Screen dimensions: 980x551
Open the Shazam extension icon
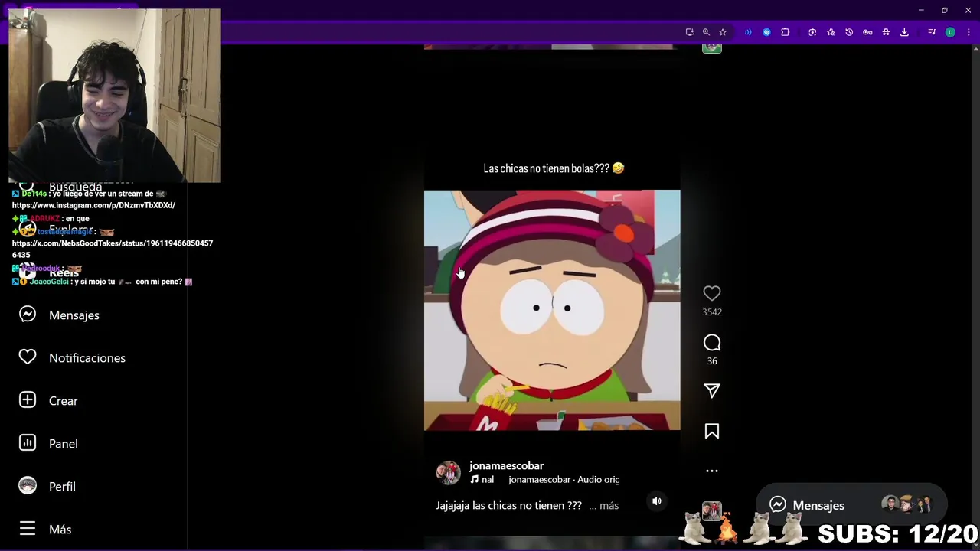(x=766, y=32)
